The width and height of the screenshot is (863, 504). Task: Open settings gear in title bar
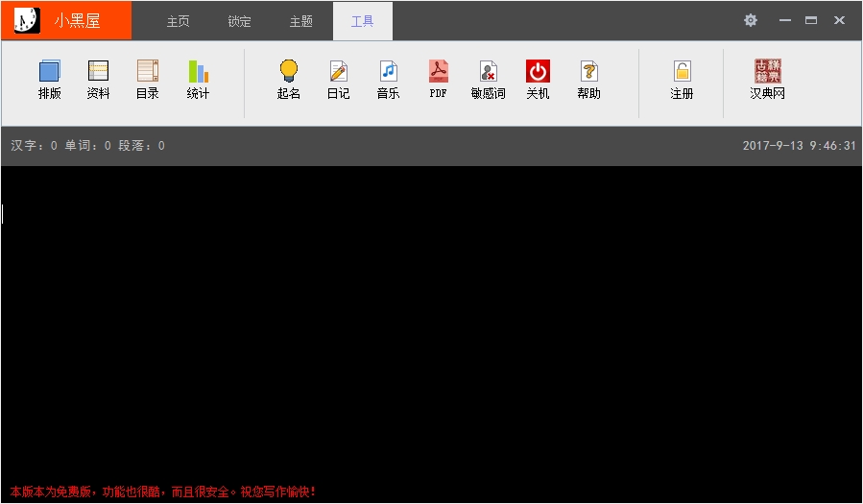[x=751, y=20]
